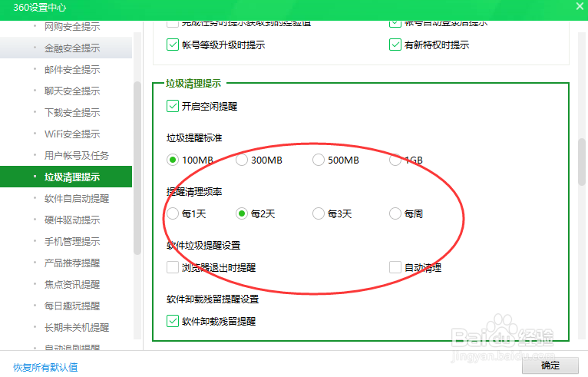The width and height of the screenshot is (588, 377).
Task: Close the 360设置中心 window
Action: [580, 6]
